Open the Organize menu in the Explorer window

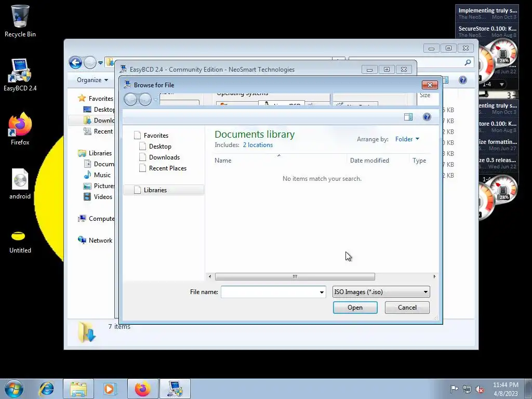[92, 80]
